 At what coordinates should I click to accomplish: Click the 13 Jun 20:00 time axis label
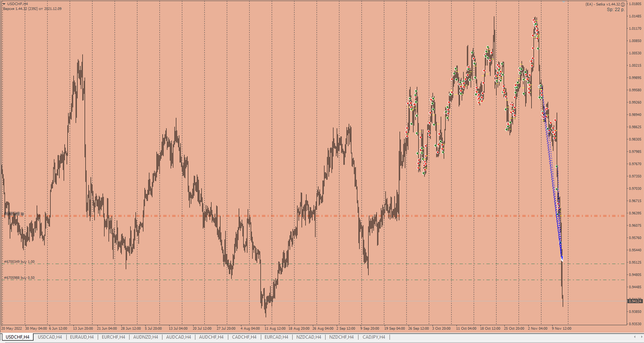click(x=82, y=329)
